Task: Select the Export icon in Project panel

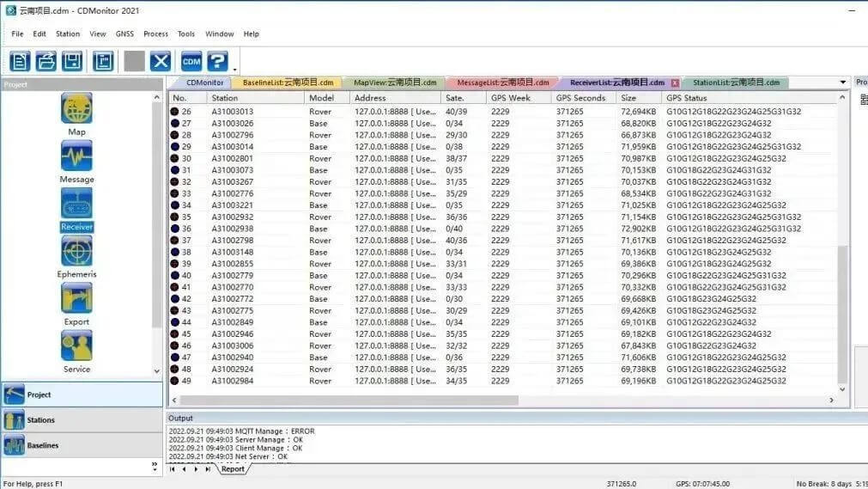Action: 76,298
